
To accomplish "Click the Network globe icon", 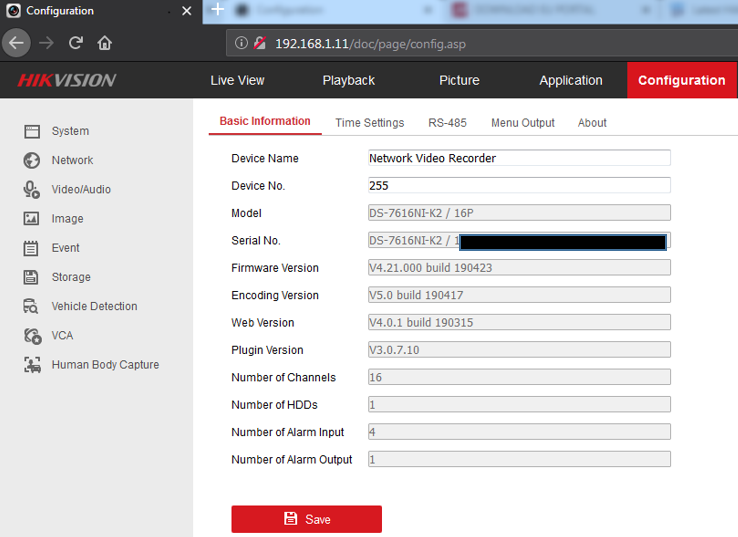I will (x=32, y=160).
